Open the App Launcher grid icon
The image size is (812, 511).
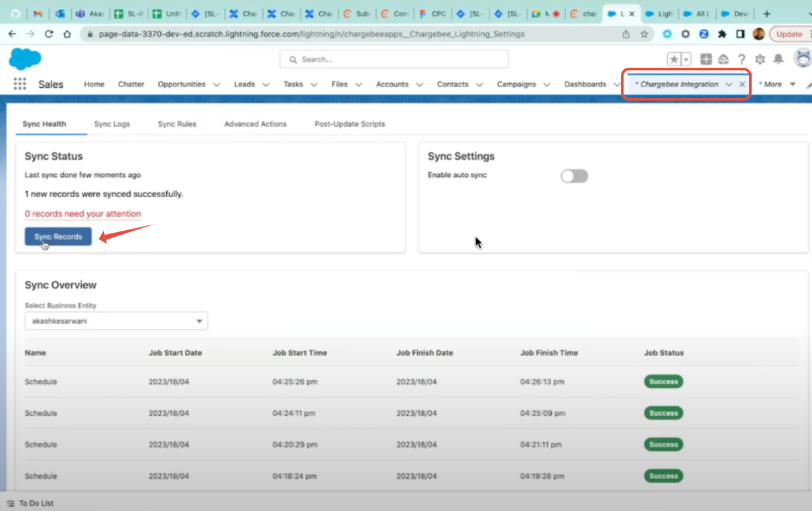click(19, 84)
